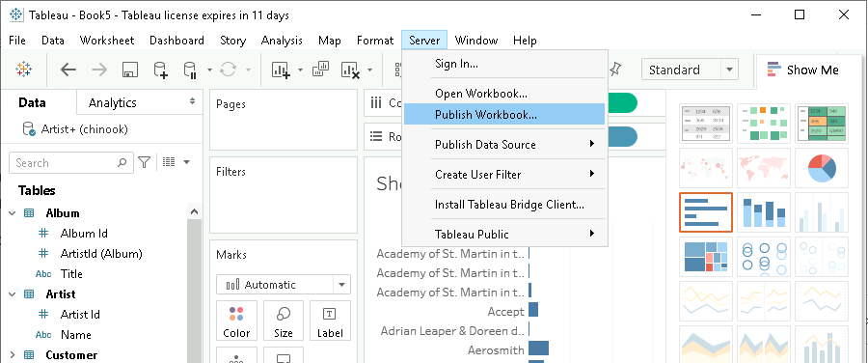Select the heat map chart in Show Me
The width and height of the screenshot is (868, 363).
click(764, 123)
